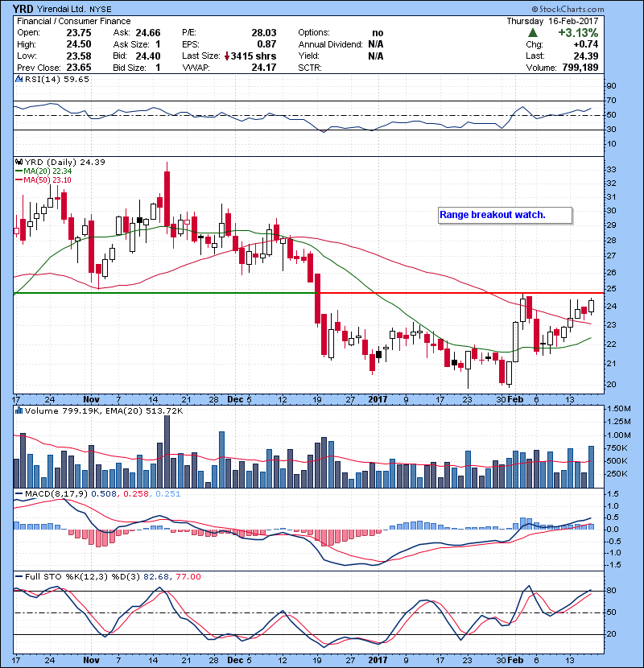644x668 pixels.
Task: Click the 'Volume 799.19K, EMA(20) 513.72K' label
Action: (x=104, y=410)
